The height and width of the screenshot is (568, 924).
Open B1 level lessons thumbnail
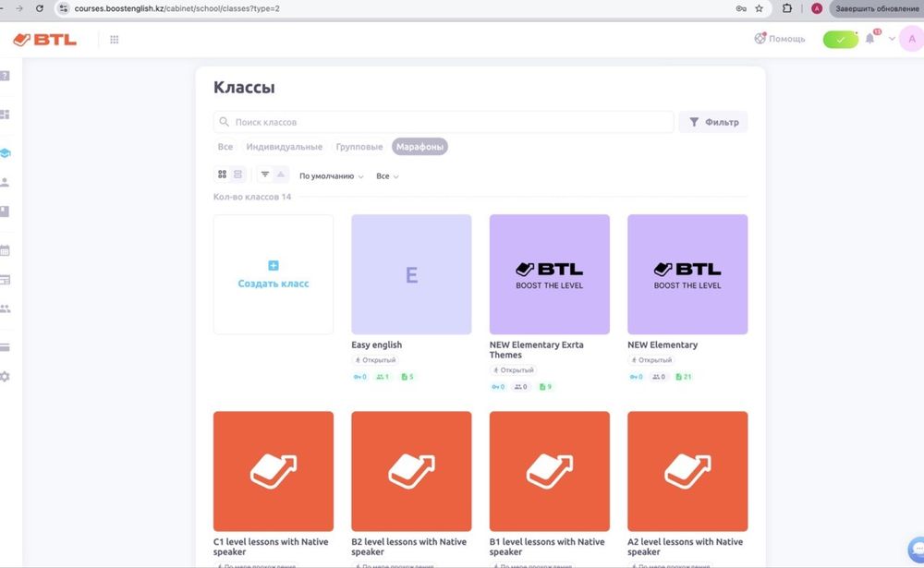point(549,471)
